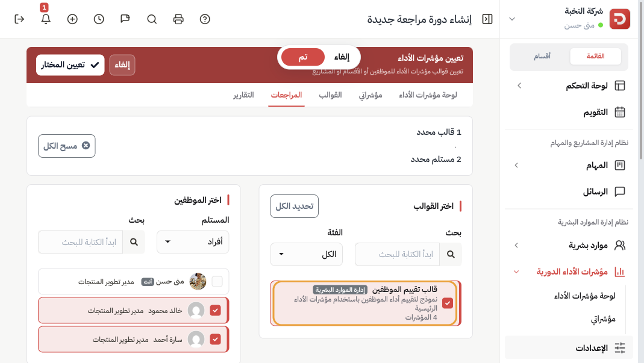Click white pill إلغاء button
The width and height of the screenshot is (644, 363).
pos(342,57)
